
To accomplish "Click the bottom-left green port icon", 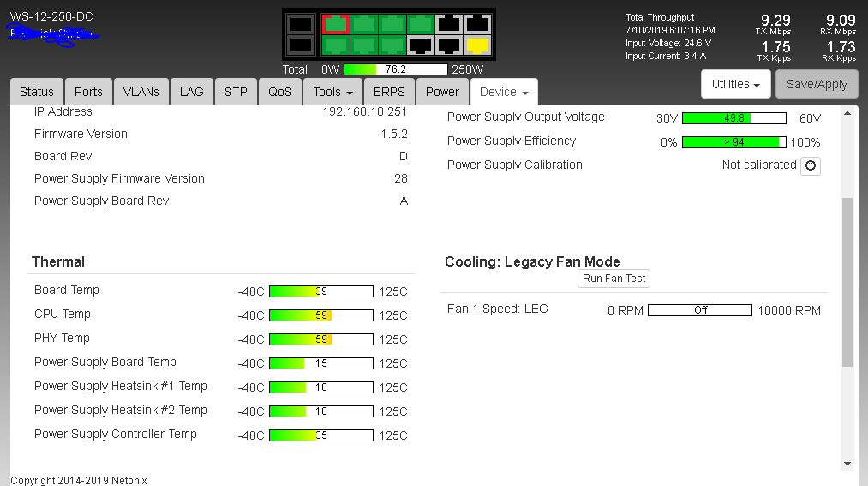I will pyautogui.click(x=335, y=45).
